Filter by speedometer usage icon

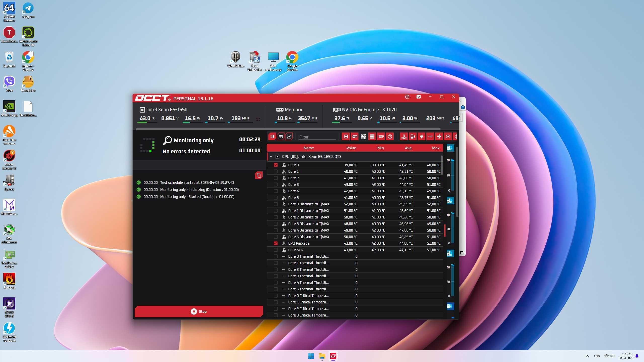448,137
